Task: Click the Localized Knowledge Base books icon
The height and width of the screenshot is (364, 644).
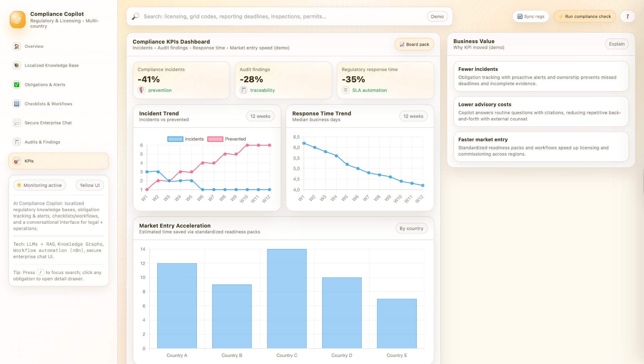Action: tap(17, 65)
